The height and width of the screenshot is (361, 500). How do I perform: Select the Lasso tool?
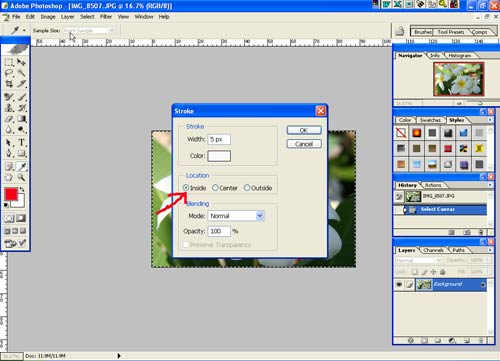9,73
